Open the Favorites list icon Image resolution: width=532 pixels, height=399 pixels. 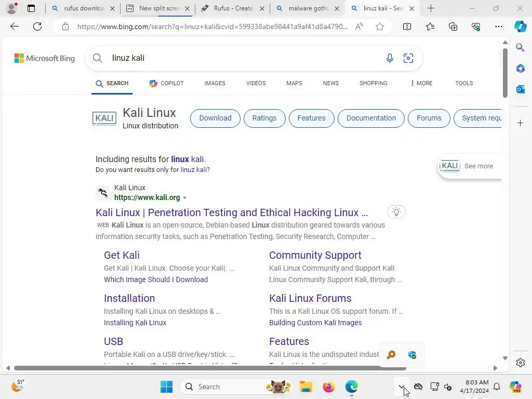coord(430,26)
